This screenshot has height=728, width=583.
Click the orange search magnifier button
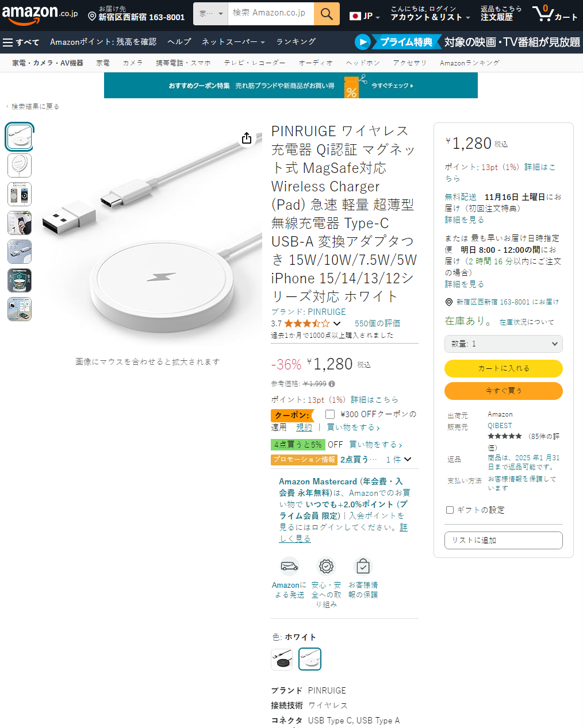click(x=327, y=14)
